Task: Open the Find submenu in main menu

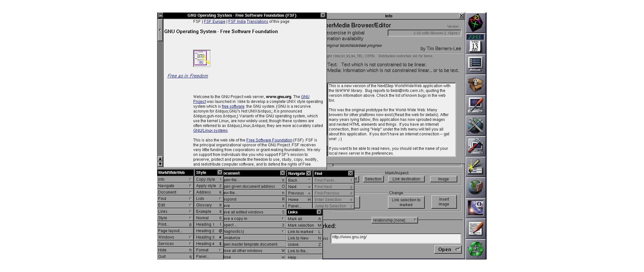Action: (175, 199)
